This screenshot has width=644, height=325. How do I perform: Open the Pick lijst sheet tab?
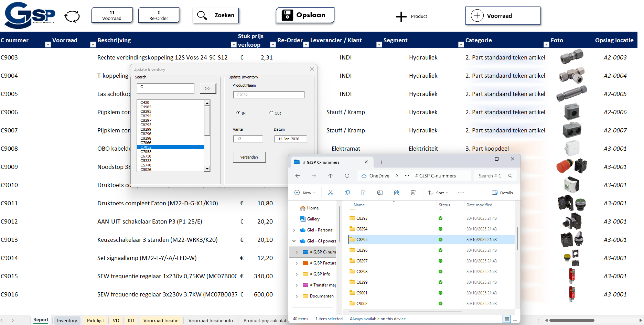pos(95,321)
